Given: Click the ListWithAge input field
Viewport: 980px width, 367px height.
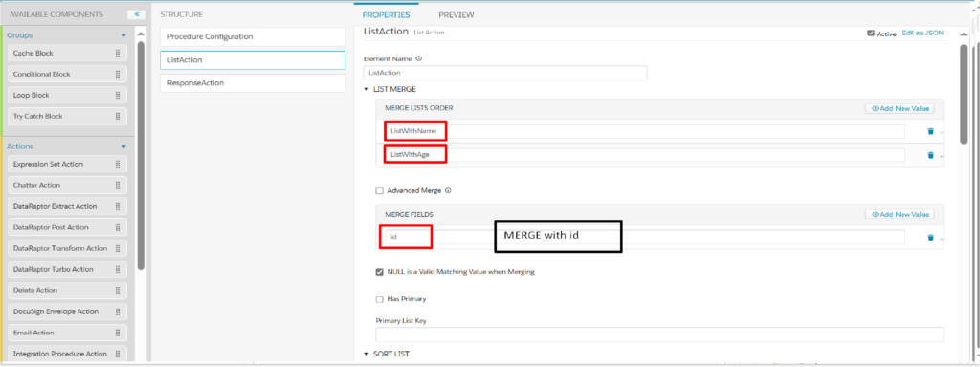Looking at the screenshot, I should click(x=644, y=154).
